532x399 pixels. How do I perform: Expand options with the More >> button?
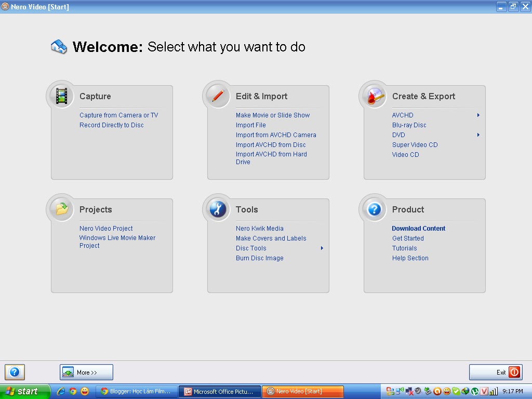[87, 372]
